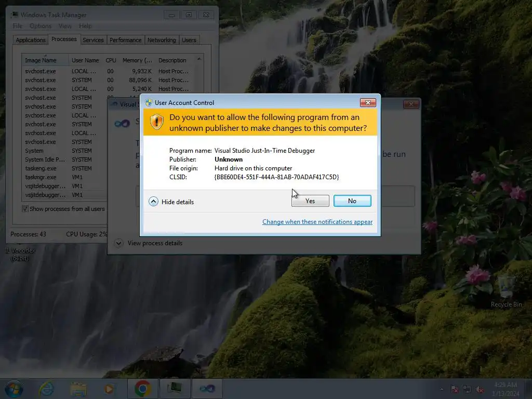532x399 pixels.
Task: Select the System process row
Action: pos(65,151)
